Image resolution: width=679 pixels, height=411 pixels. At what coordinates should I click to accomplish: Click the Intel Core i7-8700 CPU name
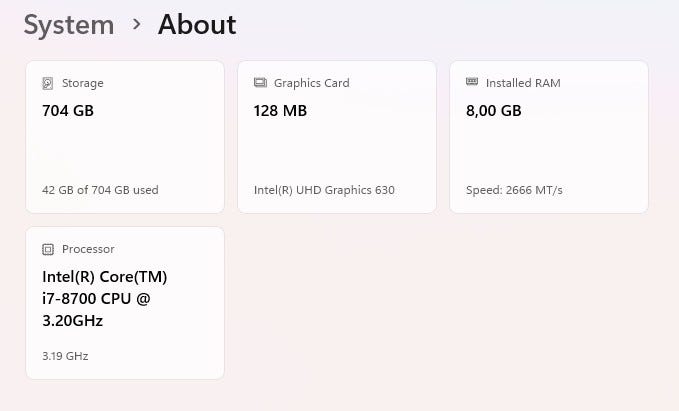pyautogui.click(x=104, y=298)
